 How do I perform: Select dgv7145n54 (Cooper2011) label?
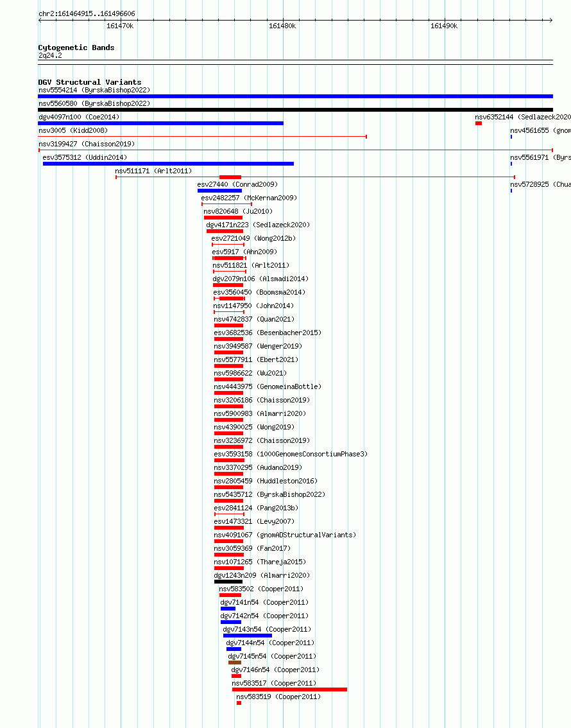[x=272, y=655]
